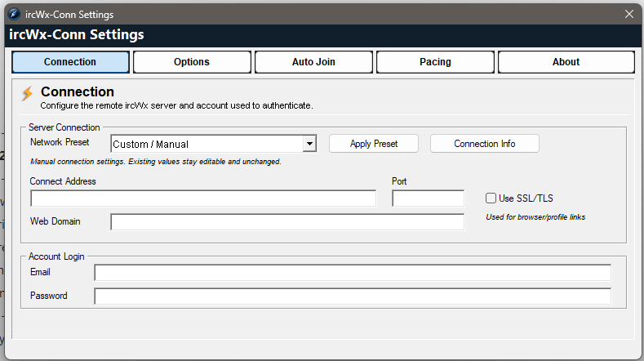This screenshot has width=644, height=361.
Task: Click the lightning bolt Connection icon
Action: (x=27, y=93)
